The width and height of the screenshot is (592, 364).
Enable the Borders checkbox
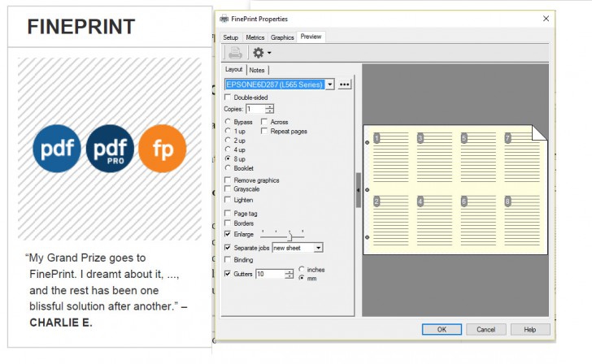228,223
